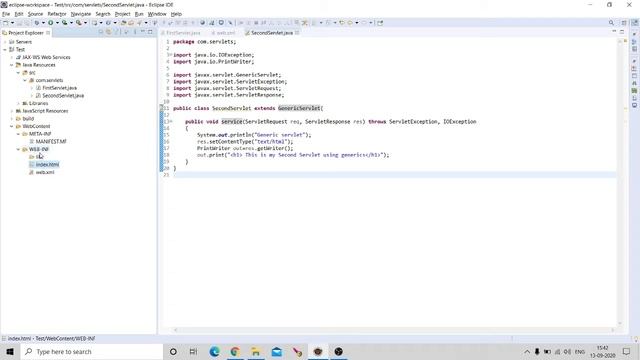Open the minimized Outline view icon

click(634, 42)
